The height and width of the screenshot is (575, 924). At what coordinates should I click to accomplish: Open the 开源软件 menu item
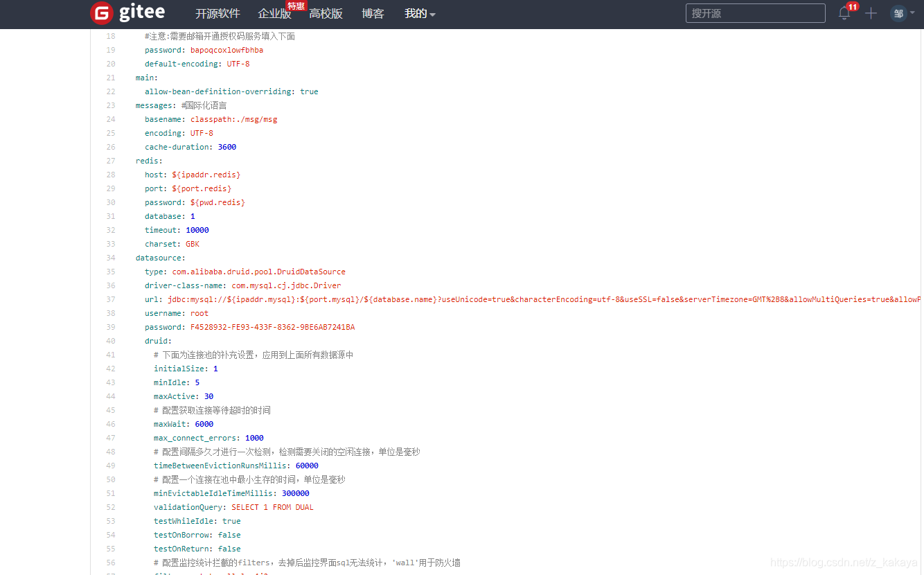pyautogui.click(x=217, y=14)
